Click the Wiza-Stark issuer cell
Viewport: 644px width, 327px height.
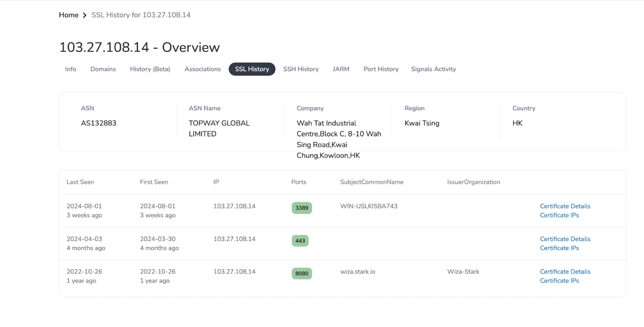[x=463, y=272]
